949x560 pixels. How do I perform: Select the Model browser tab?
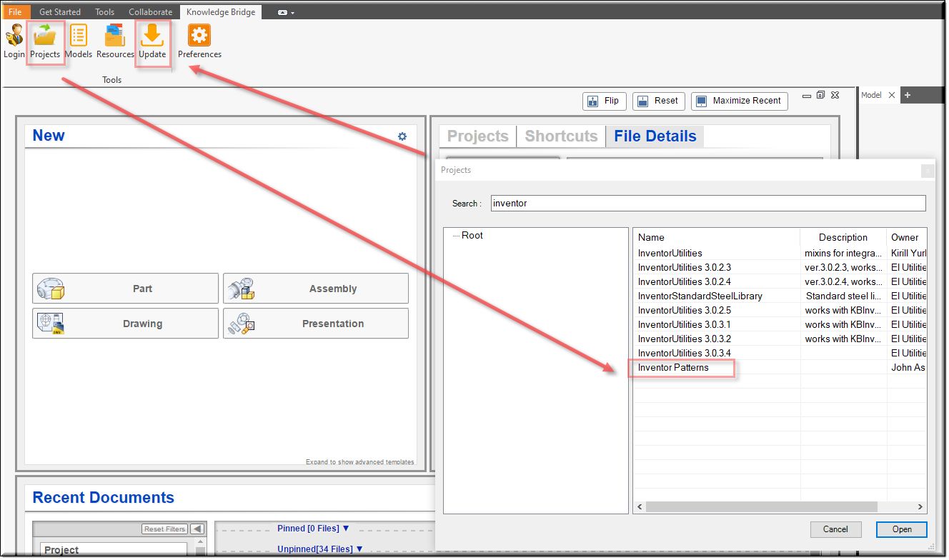(x=871, y=95)
